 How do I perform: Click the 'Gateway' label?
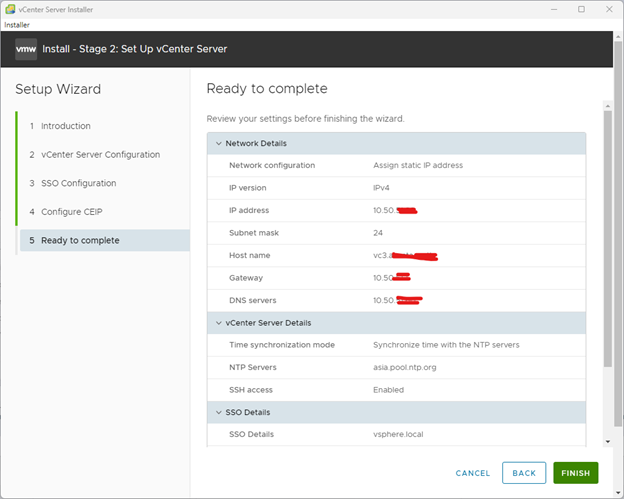coord(246,278)
